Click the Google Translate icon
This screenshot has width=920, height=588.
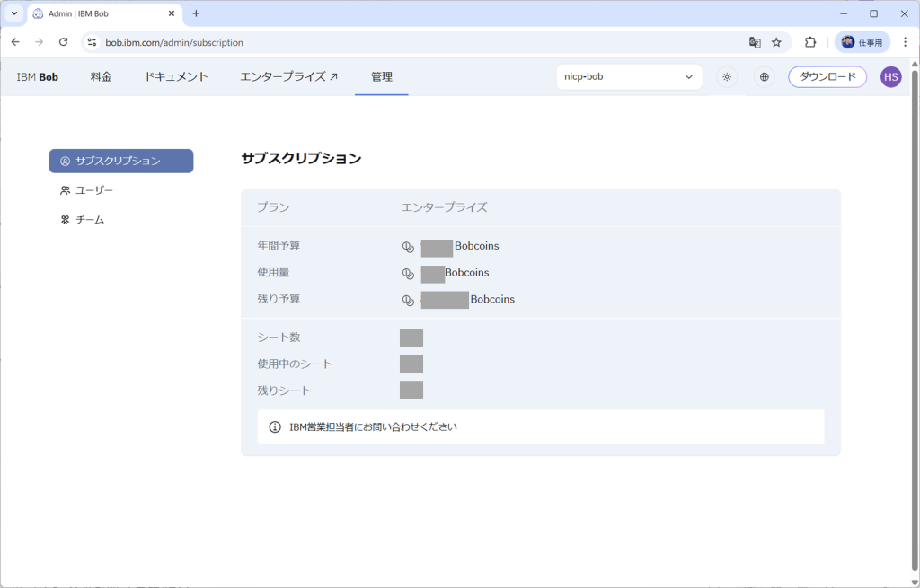click(755, 42)
